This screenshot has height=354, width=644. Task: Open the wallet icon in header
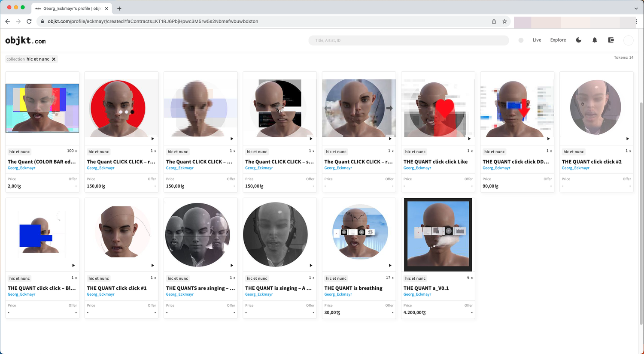(x=611, y=40)
